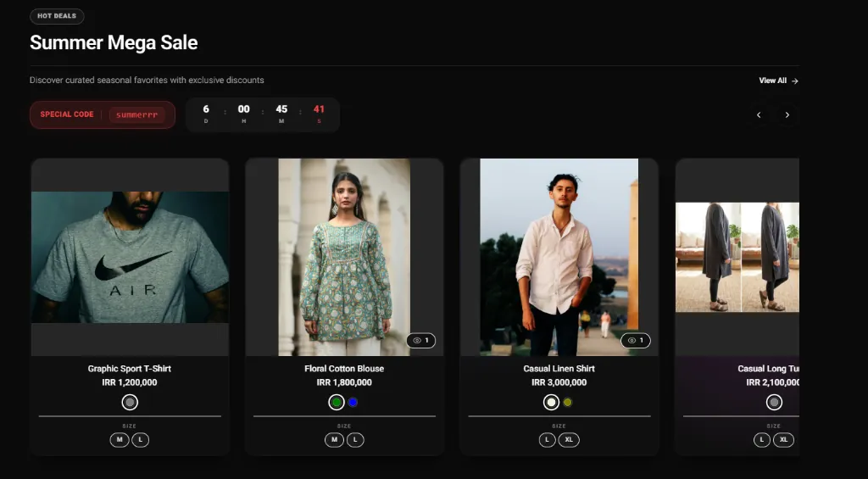868x479 pixels.
Task: Click the countdown hours value 00
Action: [x=243, y=109]
